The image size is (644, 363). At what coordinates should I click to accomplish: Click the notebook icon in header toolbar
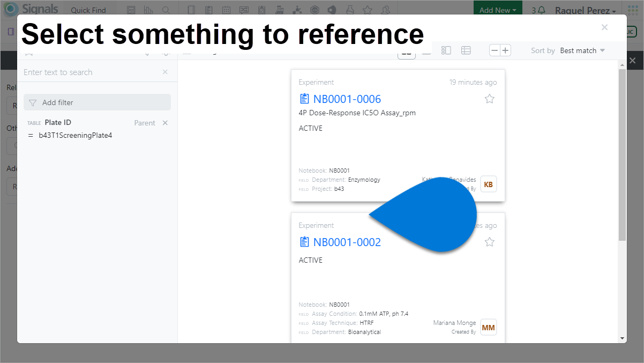[192, 10]
